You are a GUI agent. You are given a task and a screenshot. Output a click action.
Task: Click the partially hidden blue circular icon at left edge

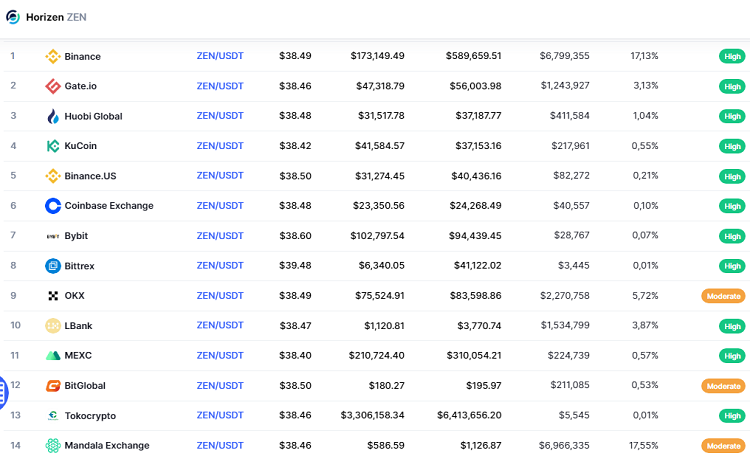tap(3, 385)
